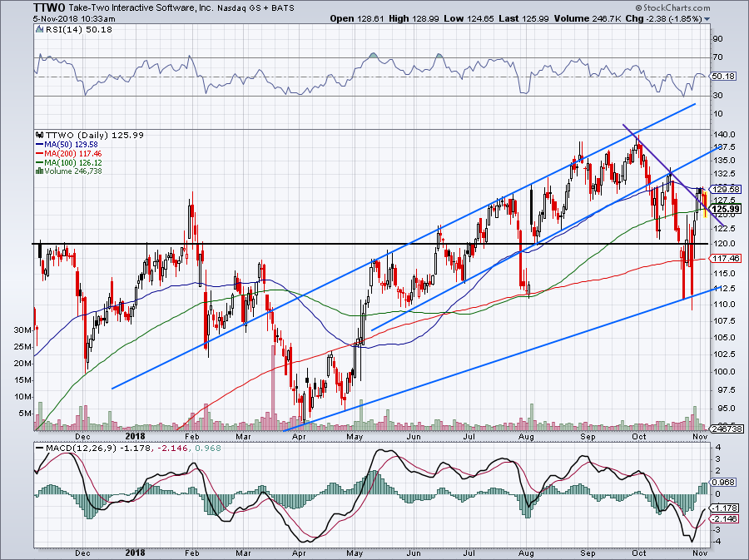Image resolution: width=749 pixels, height=560 pixels.
Task: Click the candlestick icon before TTWO (Daily)
Action: coord(40,135)
